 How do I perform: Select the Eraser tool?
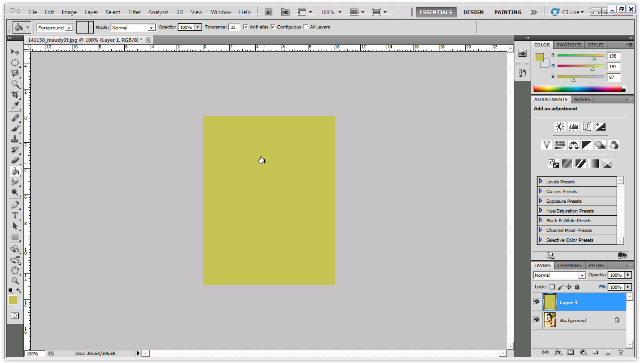coord(15,160)
